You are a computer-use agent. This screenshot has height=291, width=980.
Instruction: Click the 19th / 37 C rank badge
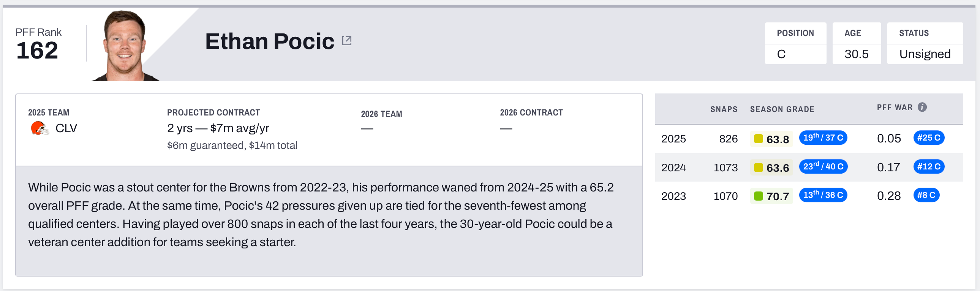click(823, 138)
